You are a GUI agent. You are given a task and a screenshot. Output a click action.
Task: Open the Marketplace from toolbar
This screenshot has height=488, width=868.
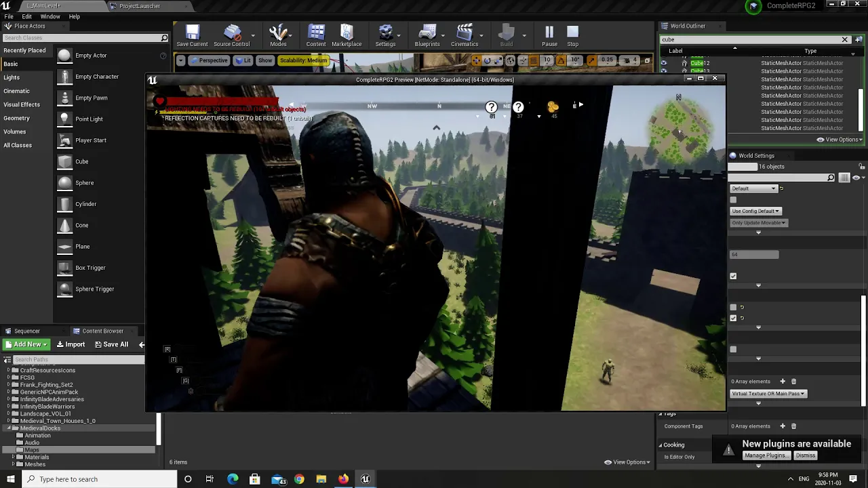[x=347, y=35]
